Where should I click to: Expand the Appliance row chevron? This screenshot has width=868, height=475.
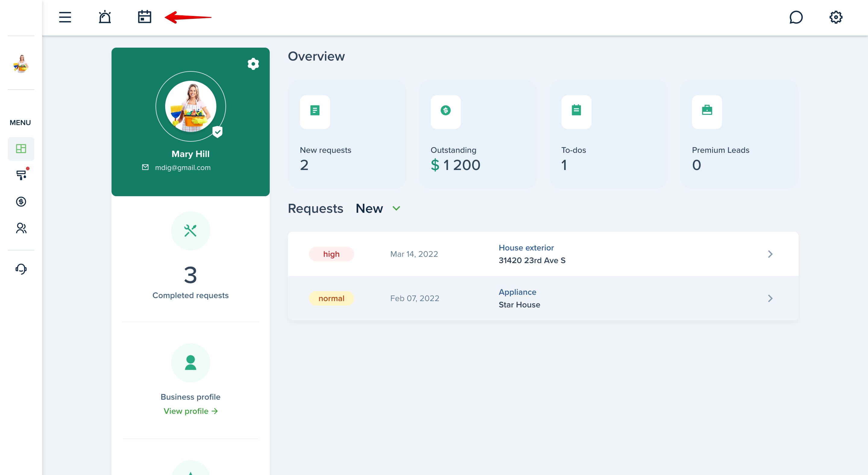770,298
